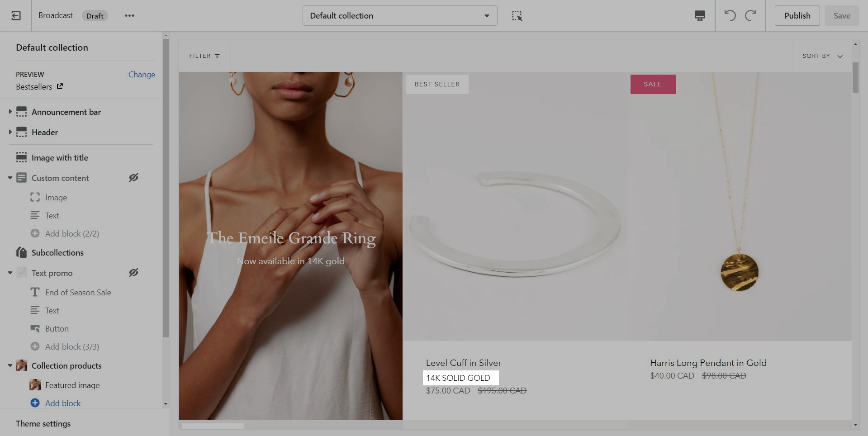The image size is (868, 436).
Task: Open Bestsellers preview external link icon
Action: pyautogui.click(x=60, y=86)
